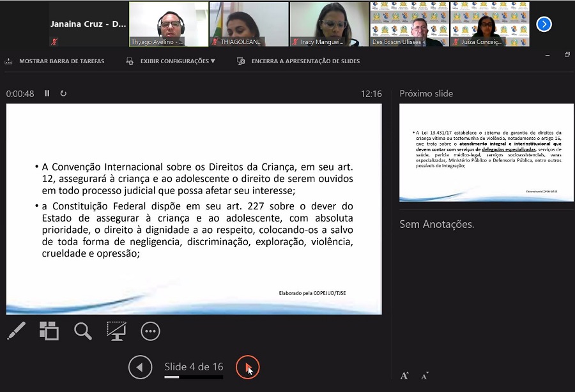Screen dimensions: 575x392
Task: Advance to the next slide
Action: tap(248, 367)
